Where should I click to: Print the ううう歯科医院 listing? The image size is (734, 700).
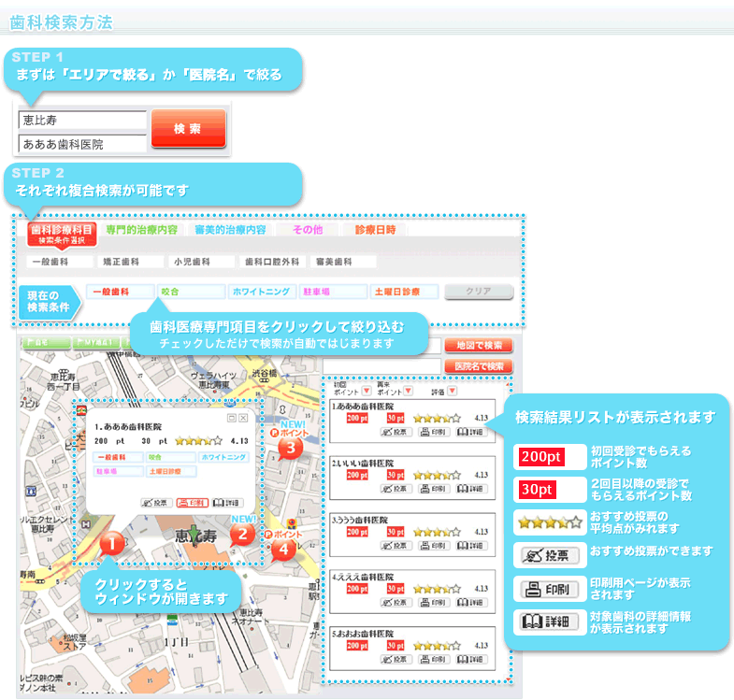(434, 546)
